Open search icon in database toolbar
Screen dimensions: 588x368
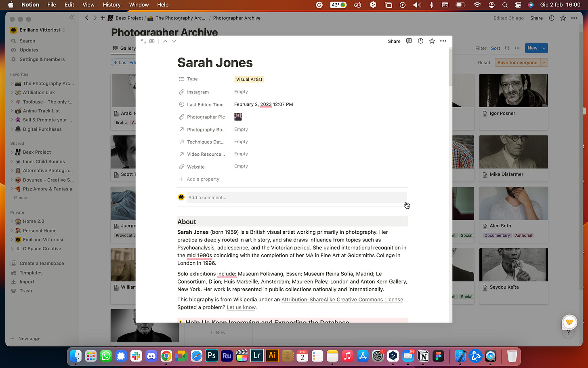click(x=507, y=48)
